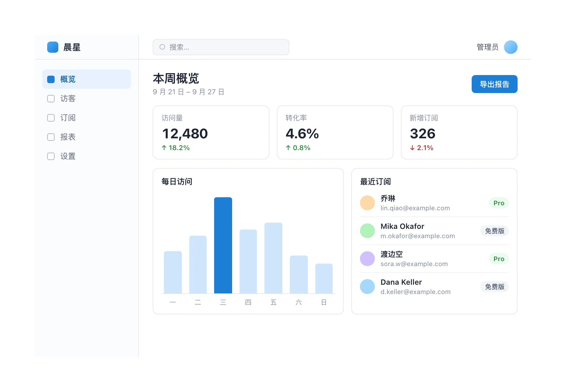Viewport: 566px width, 392px height.
Task: Click the 访客 sidebar icon
Action: pos(51,99)
